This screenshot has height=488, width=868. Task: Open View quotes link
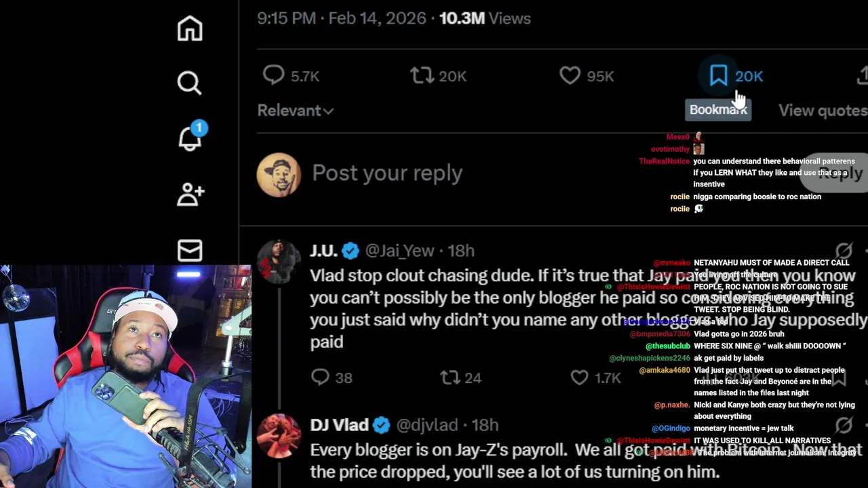pyautogui.click(x=823, y=110)
